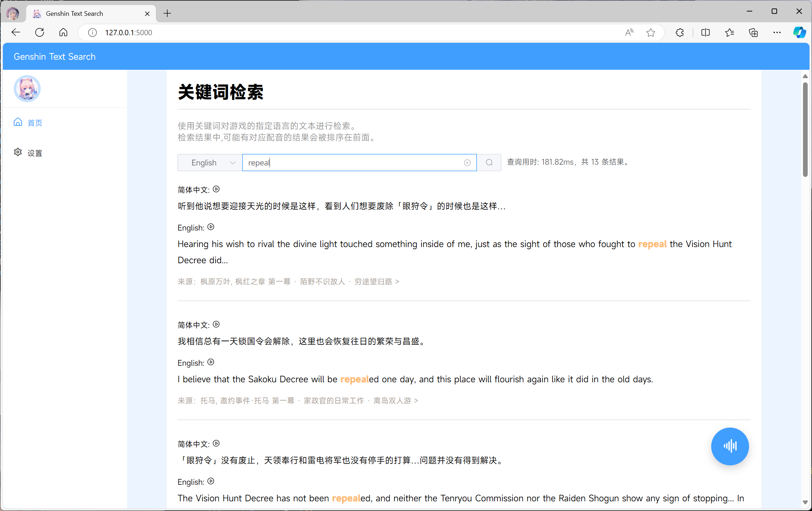
Task: Open the English language dropdown
Action: point(210,163)
